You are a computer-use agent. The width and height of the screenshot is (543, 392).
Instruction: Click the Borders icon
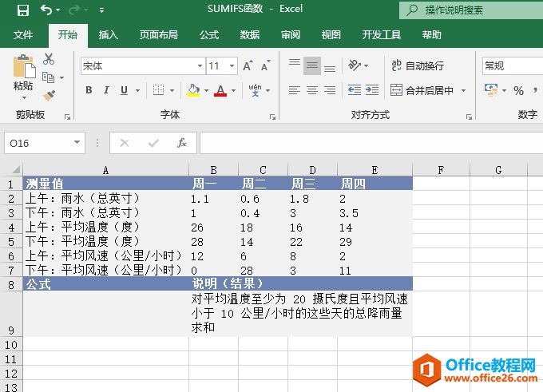(x=159, y=90)
